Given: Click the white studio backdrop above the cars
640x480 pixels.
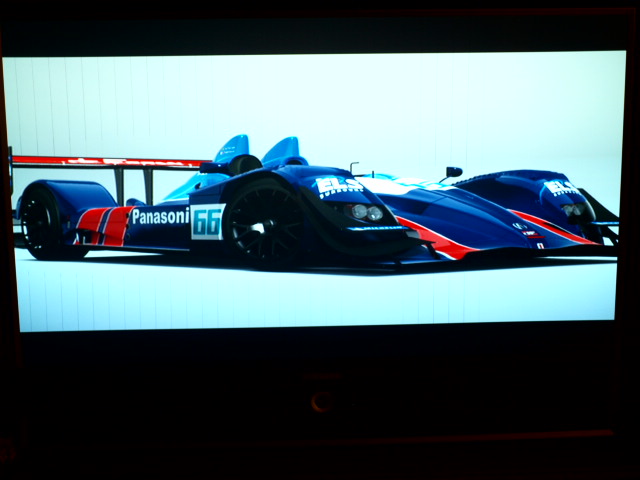Looking at the screenshot, I should pyautogui.click(x=400, y=100).
